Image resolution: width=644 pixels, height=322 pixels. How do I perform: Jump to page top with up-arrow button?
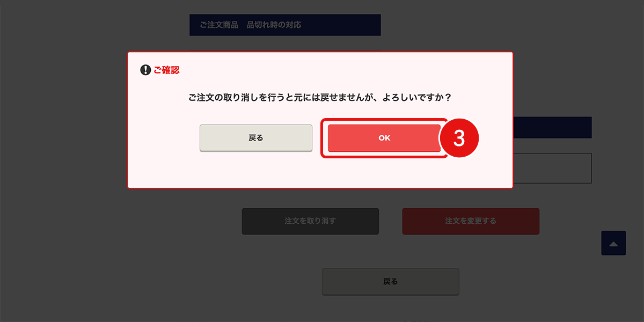613,243
